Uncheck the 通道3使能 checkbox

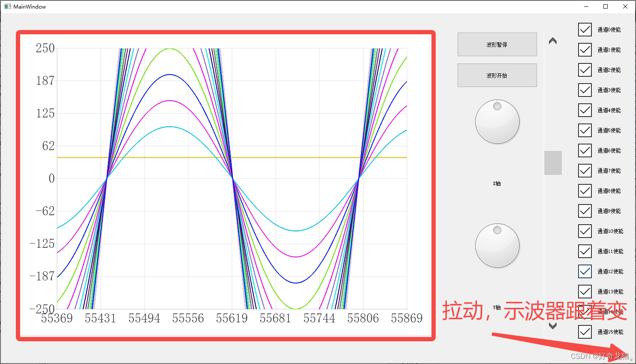585,90
